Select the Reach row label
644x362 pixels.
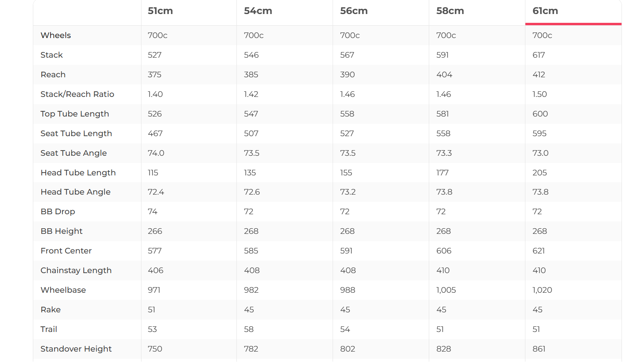(53, 74)
